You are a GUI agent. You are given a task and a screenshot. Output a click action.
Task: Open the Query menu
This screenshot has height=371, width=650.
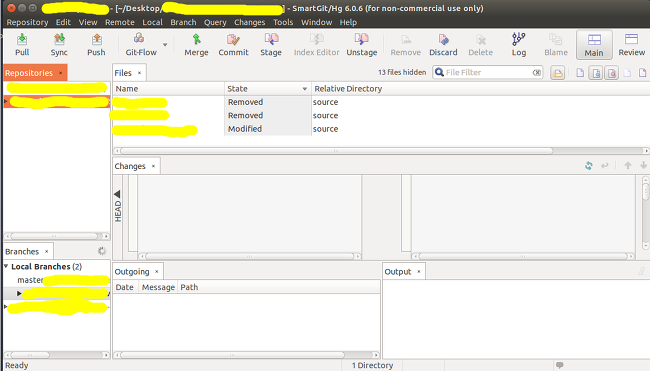point(215,22)
